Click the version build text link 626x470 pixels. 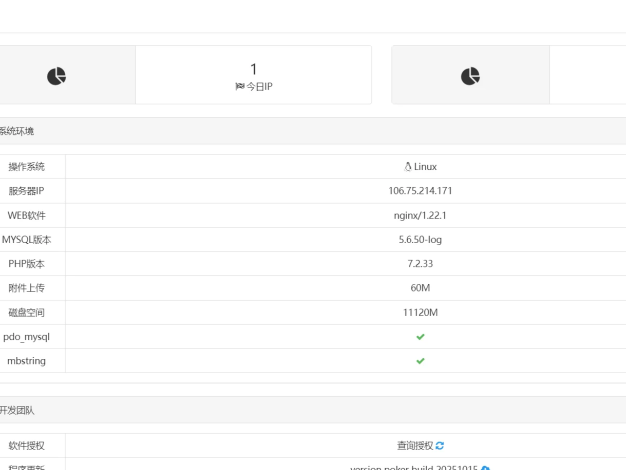(412, 466)
